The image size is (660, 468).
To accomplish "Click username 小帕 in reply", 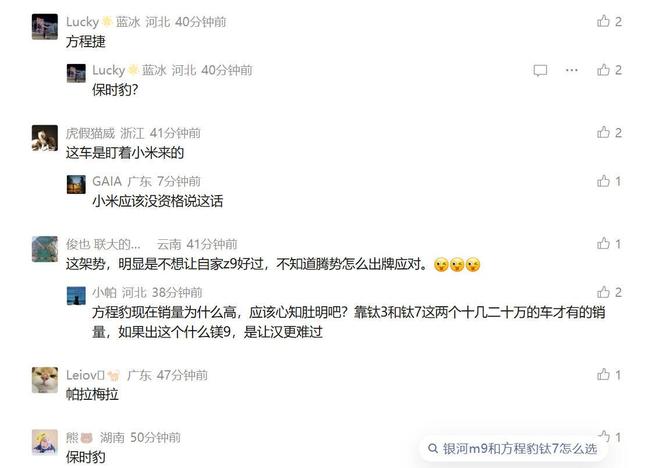I will click(x=104, y=292).
